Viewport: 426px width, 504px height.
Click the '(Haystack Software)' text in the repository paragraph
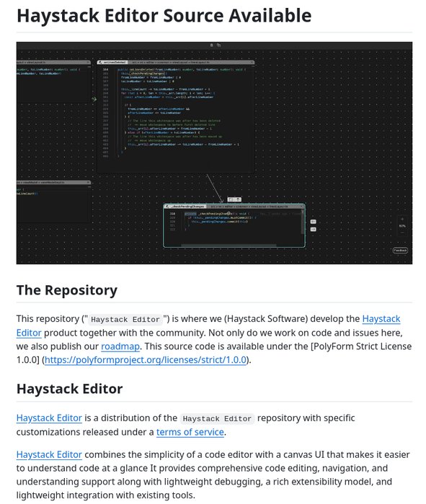tap(266, 319)
